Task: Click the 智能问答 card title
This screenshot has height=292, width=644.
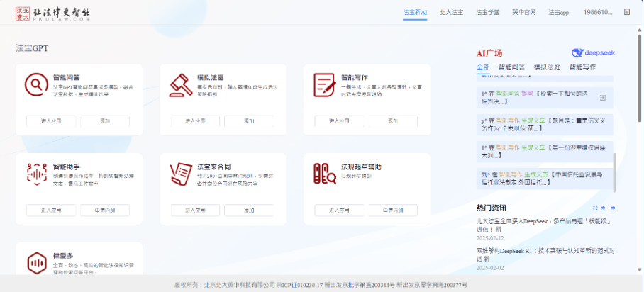Action: 67,78
